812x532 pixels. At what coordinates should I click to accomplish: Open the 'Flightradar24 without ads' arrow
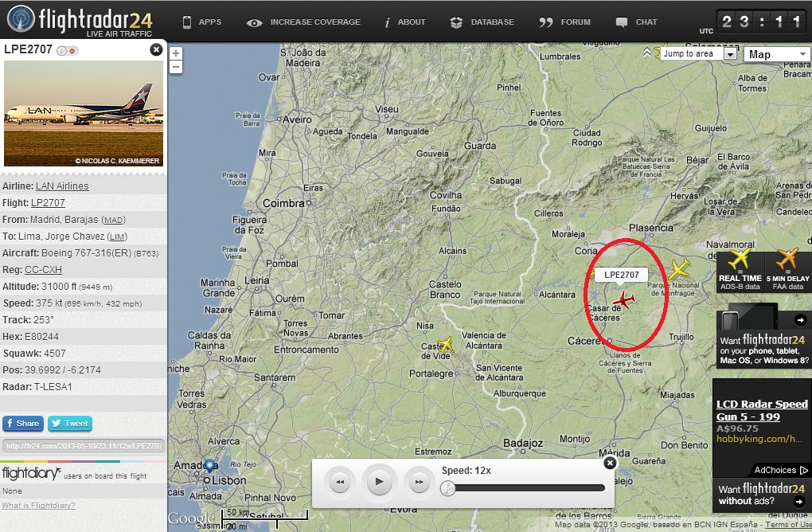[799, 502]
